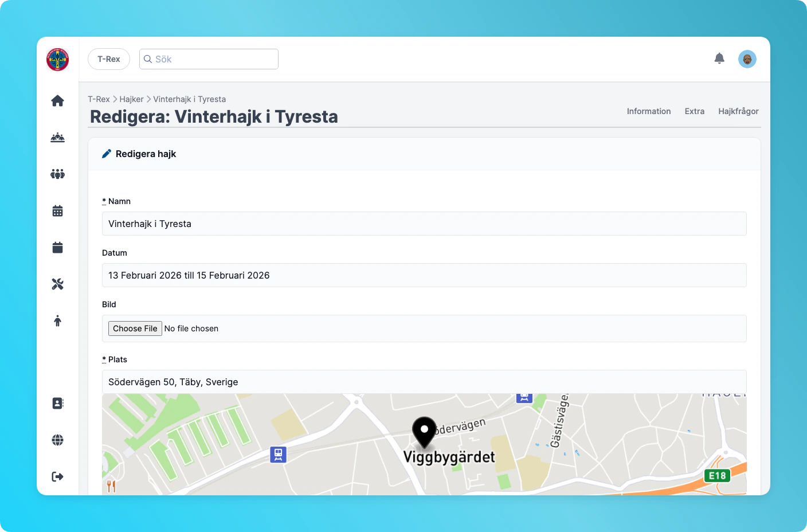This screenshot has height=532, width=807.
Task: Open the campfire group icon in sidebar
Action: [x=57, y=138]
